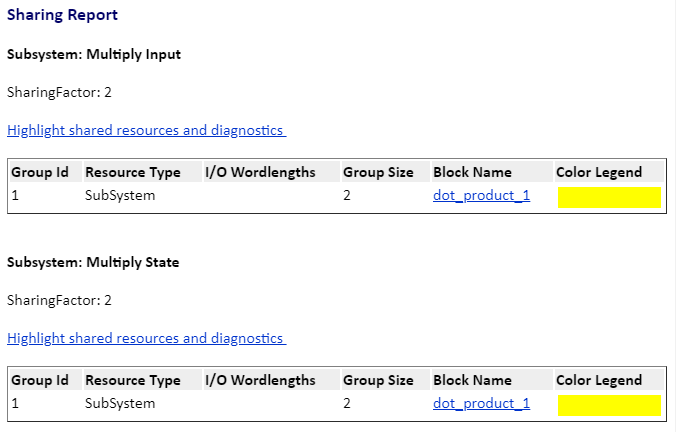Select Group Size value in Multiply State table
Screen dimensions: 676x432
click(x=347, y=403)
